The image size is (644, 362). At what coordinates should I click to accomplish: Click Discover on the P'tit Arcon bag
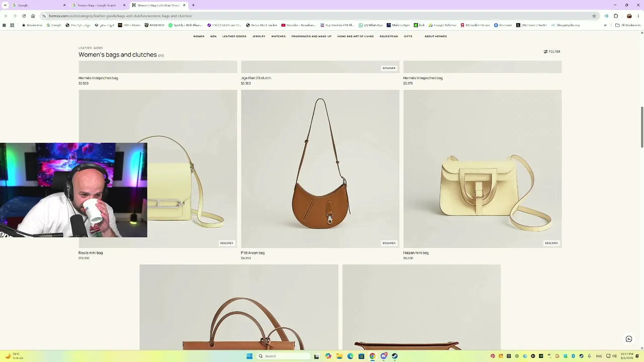pyautogui.click(x=389, y=243)
